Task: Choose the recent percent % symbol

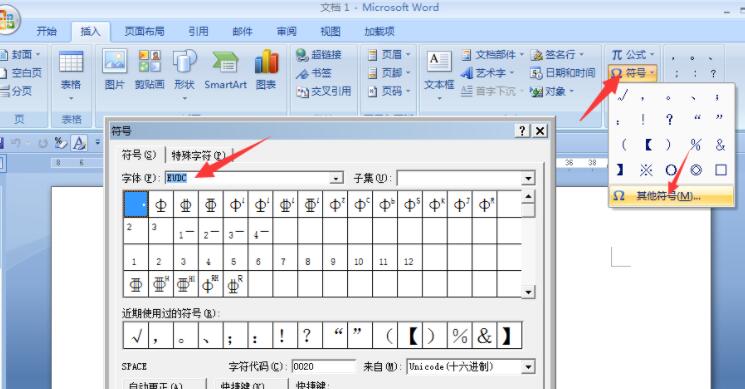Action: coord(459,336)
